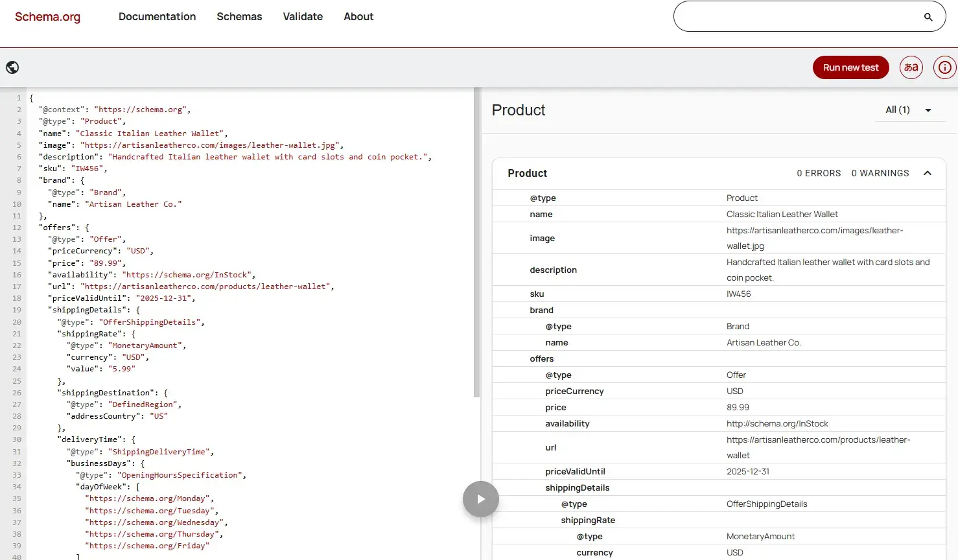Open the language selector icon
The image size is (958, 560).
911,67
